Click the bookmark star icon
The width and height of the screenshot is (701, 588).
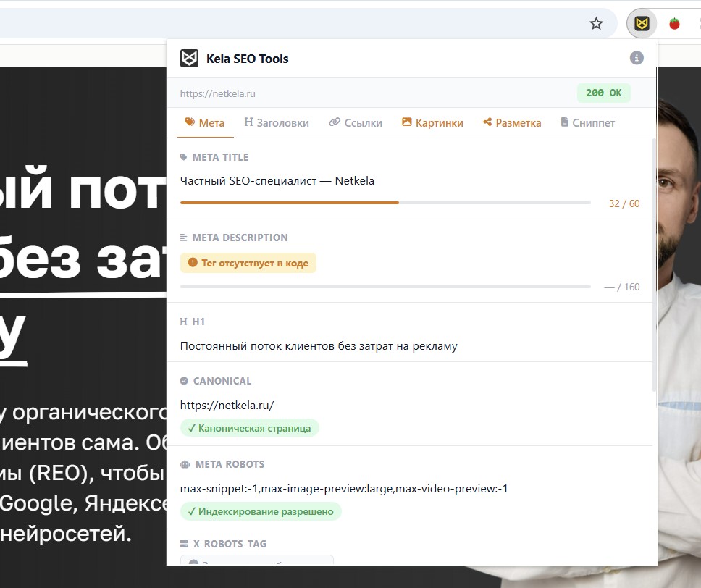[596, 23]
